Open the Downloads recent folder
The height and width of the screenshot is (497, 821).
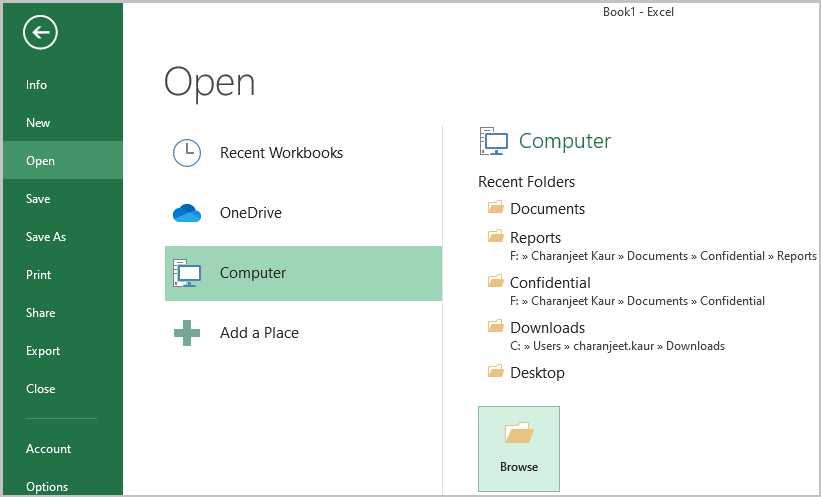(547, 328)
